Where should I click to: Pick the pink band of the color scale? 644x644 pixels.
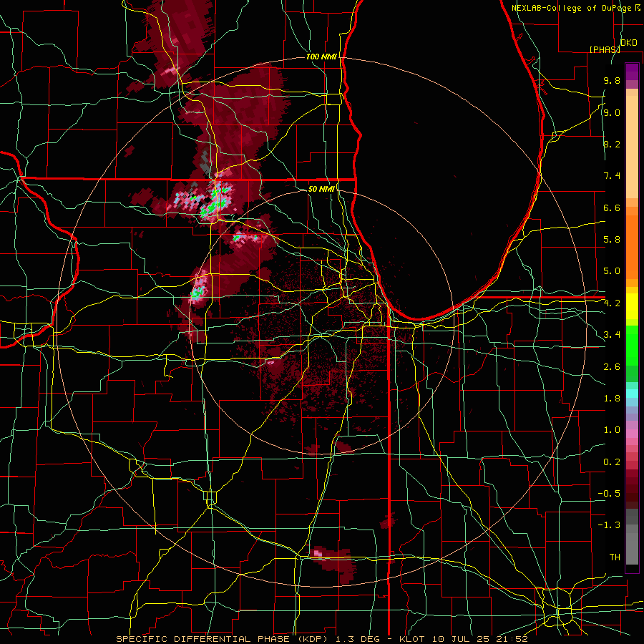[632, 434]
